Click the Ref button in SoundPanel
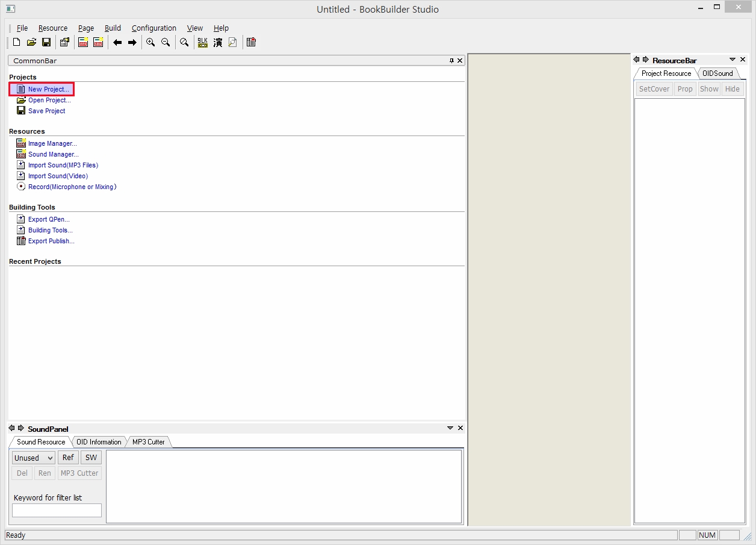The image size is (756, 545). point(68,458)
